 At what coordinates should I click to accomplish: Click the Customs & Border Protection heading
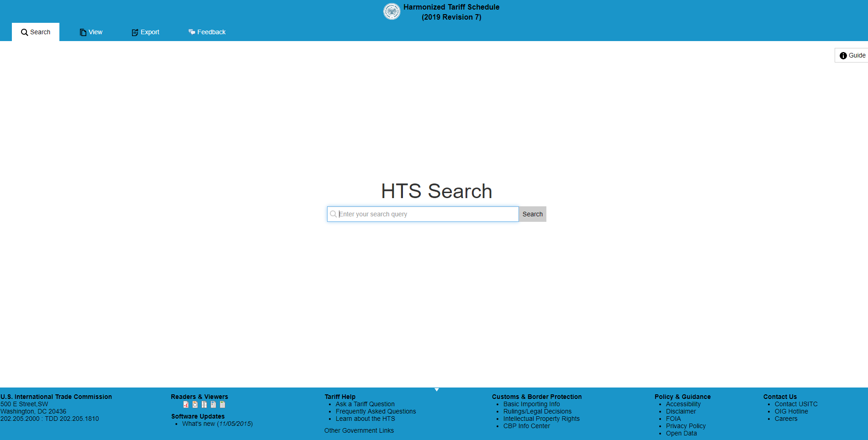pyautogui.click(x=537, y=397)
